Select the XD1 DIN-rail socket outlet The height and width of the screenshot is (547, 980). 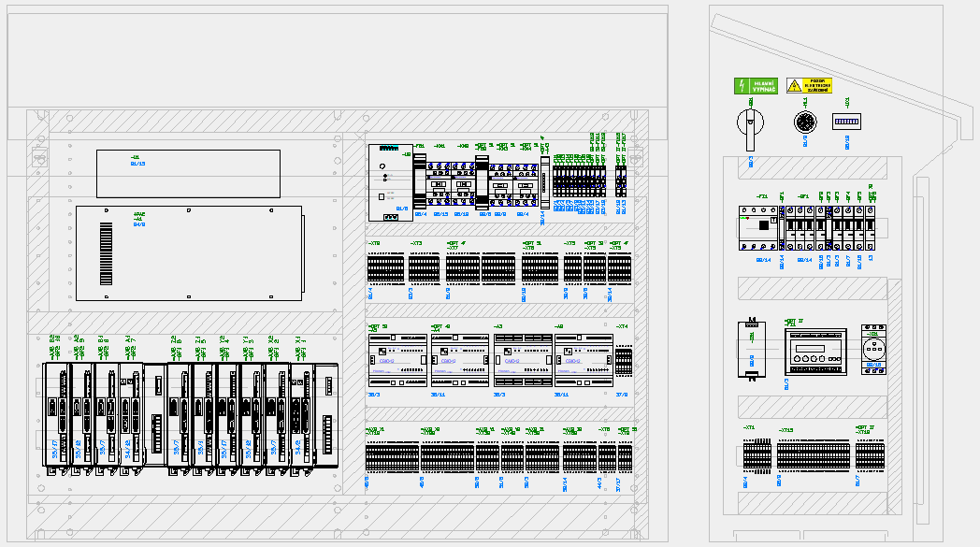click(x=873, y=350)
